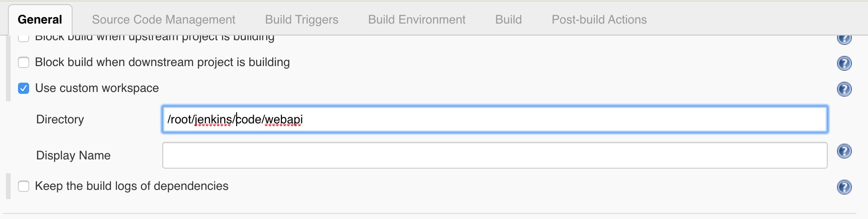Open the Post-build Actions tab

(599, 20)
